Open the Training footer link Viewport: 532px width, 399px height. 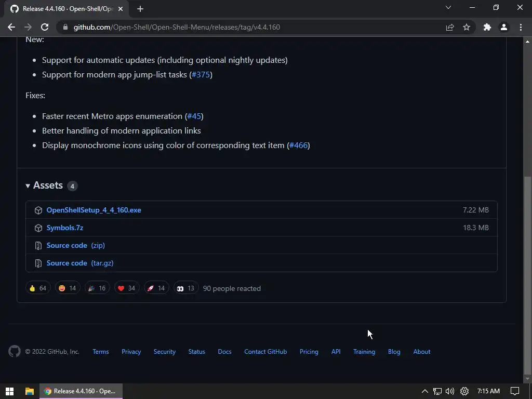coord(364,352)
